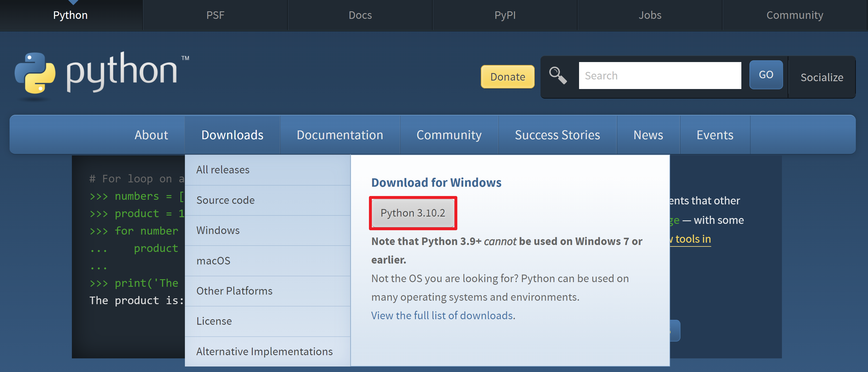Choose Other Platforms menu entry

coord(234,291)
